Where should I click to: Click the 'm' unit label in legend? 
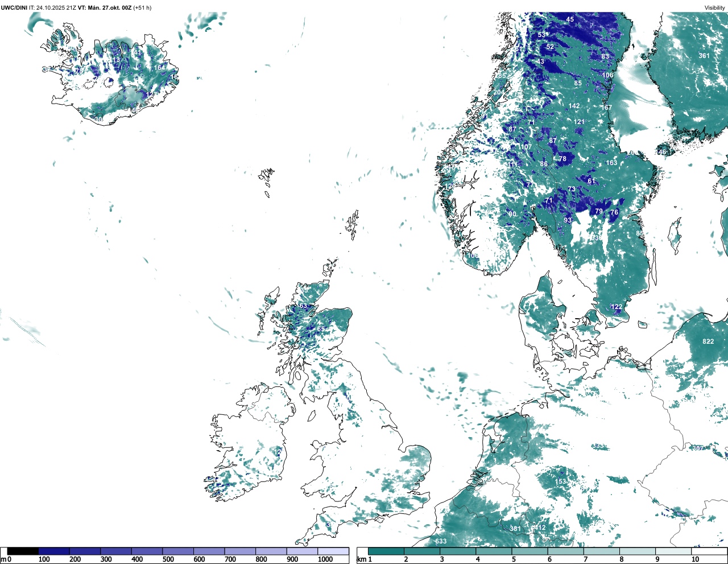[x=3, y=559]
